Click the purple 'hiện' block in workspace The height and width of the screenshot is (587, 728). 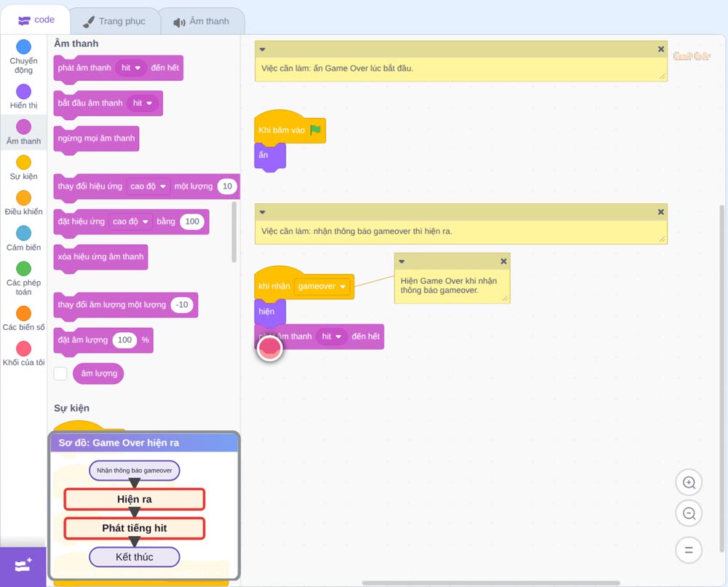point(270,312)
